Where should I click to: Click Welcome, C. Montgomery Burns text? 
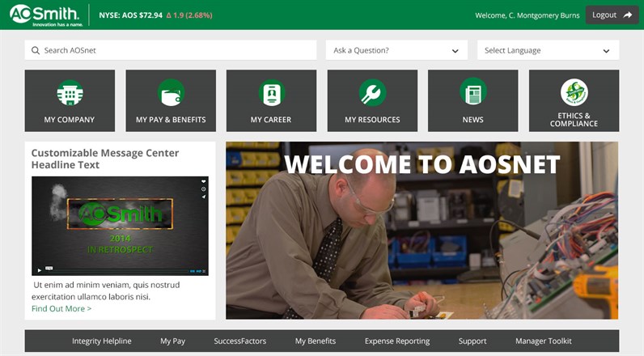coord(527,15)
